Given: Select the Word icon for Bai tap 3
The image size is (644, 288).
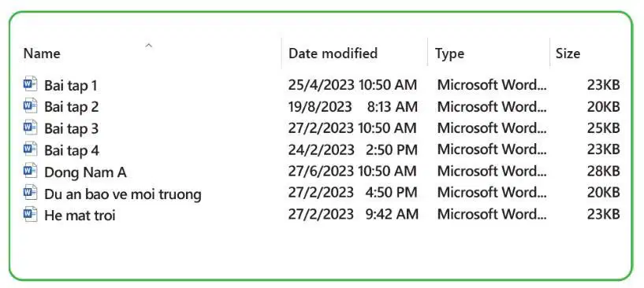Looking at the screenshot, I should (31, 127).
